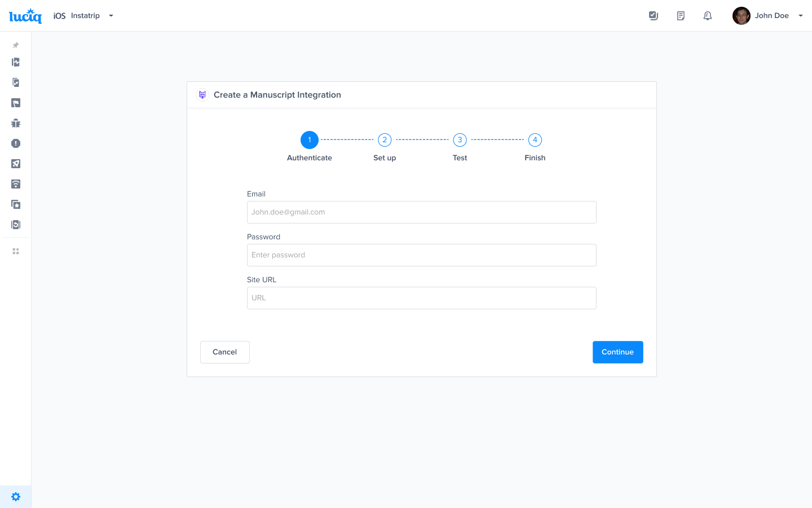Click the Cancel button
Viewport: 812px width, 508px height.
coord(225,352)
